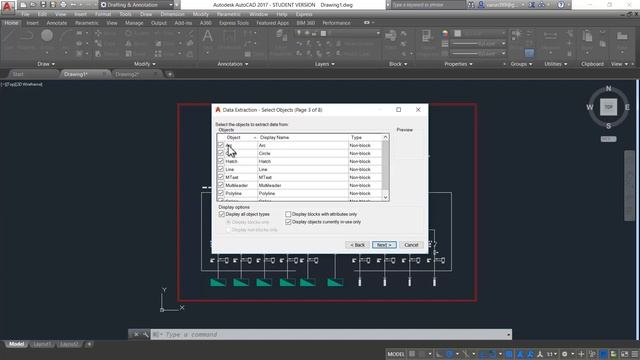
Task: Open the Help question mark icon
Action: point(561,5)
